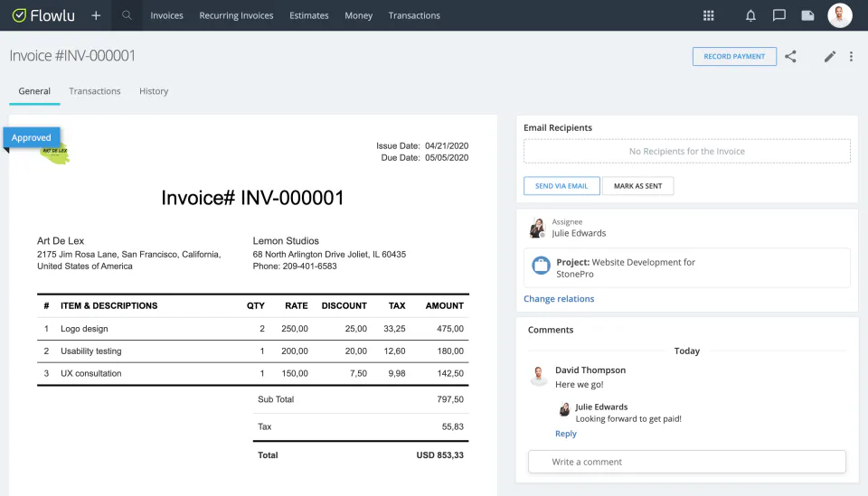Screen dimensions: 868x496
Task: Click Send Via Email button
Action: click(x=561, y=186)
